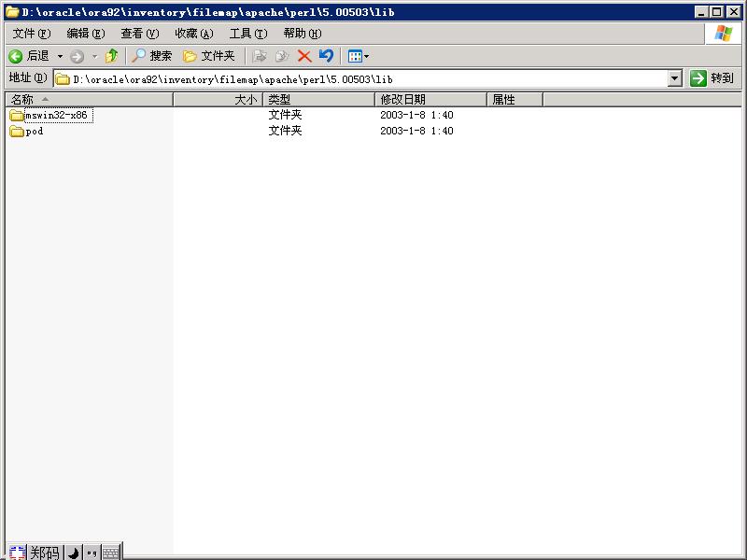
Task: Expand the address bar dropdown arrow
Action: point(674,78)
